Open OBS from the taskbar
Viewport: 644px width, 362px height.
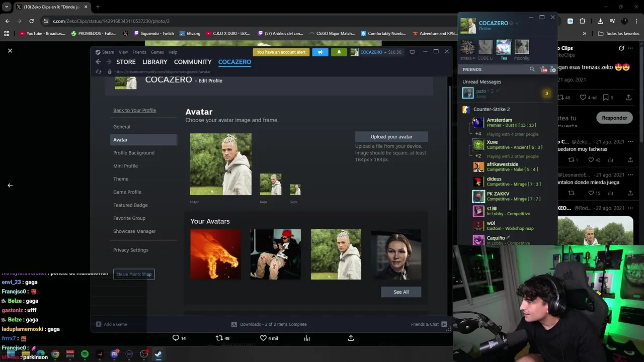[x=143, y=354]
